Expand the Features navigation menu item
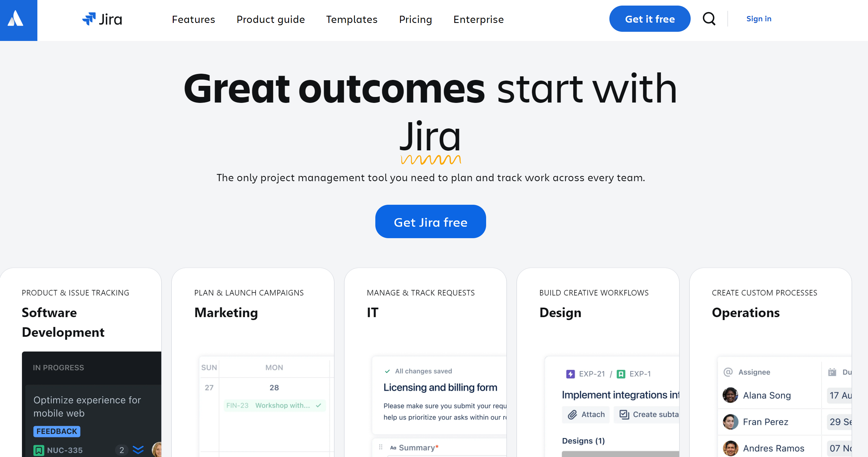Screen dimensions: 868x457 coord(193,20)
